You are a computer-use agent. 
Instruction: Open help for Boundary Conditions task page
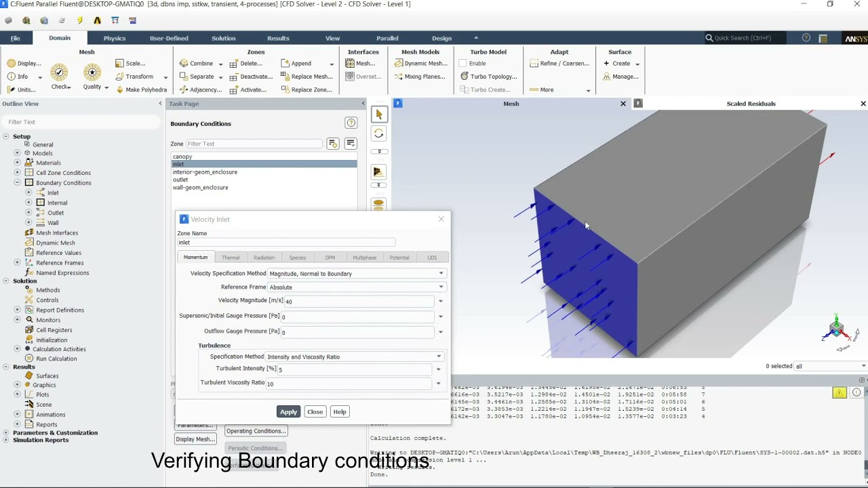[x=351, y=123]
